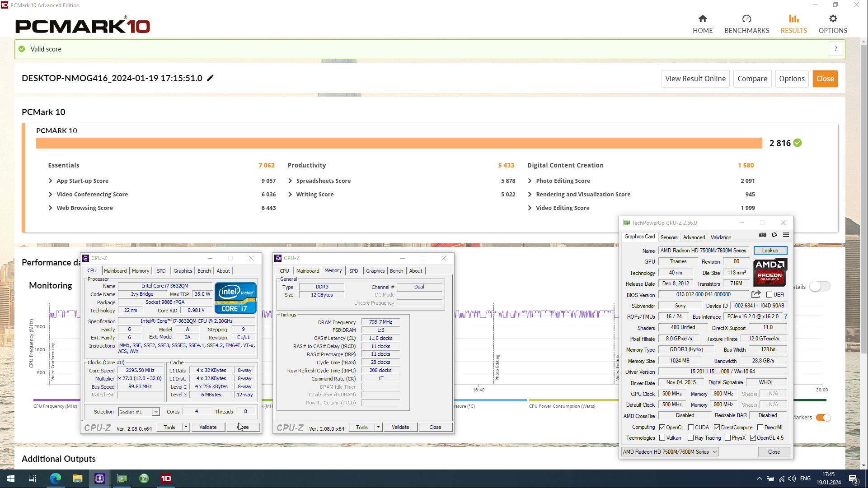Viewport: 868px width, 488px height.
Task: Switch to PCMark 10 taskbar icon
Action: click(166, 479)
